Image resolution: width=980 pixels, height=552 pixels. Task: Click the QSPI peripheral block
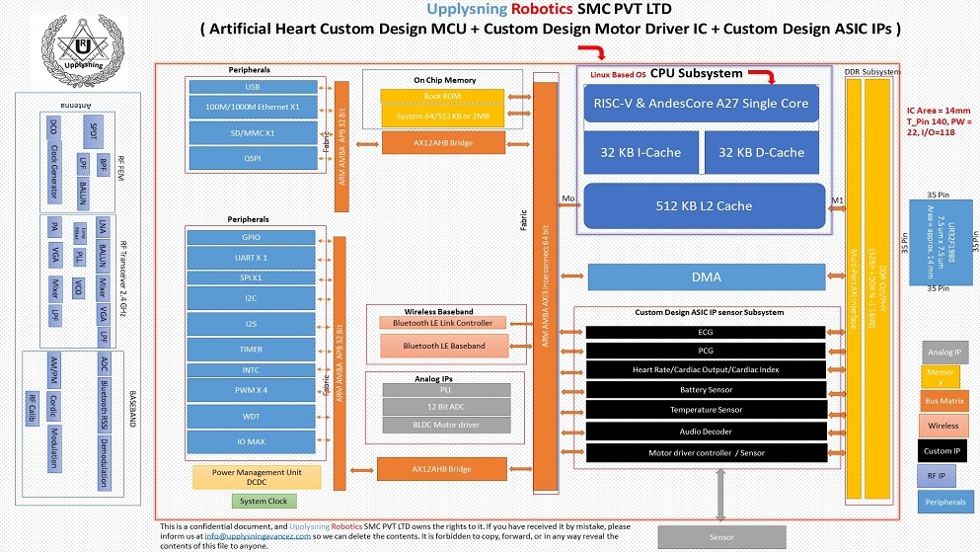point(253,158)
